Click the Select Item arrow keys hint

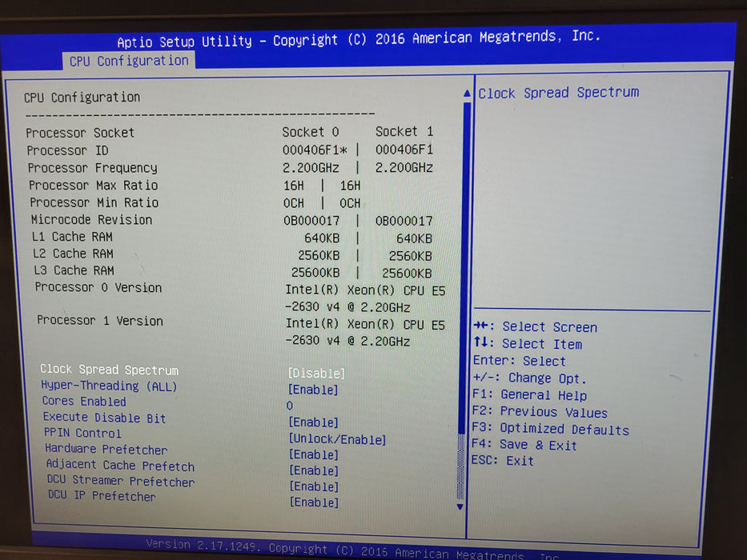(x=528, y=344)
